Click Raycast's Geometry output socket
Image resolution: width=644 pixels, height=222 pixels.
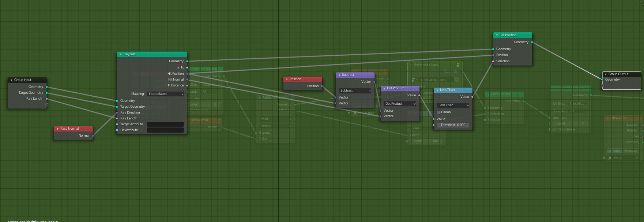[x=187, y=61]
